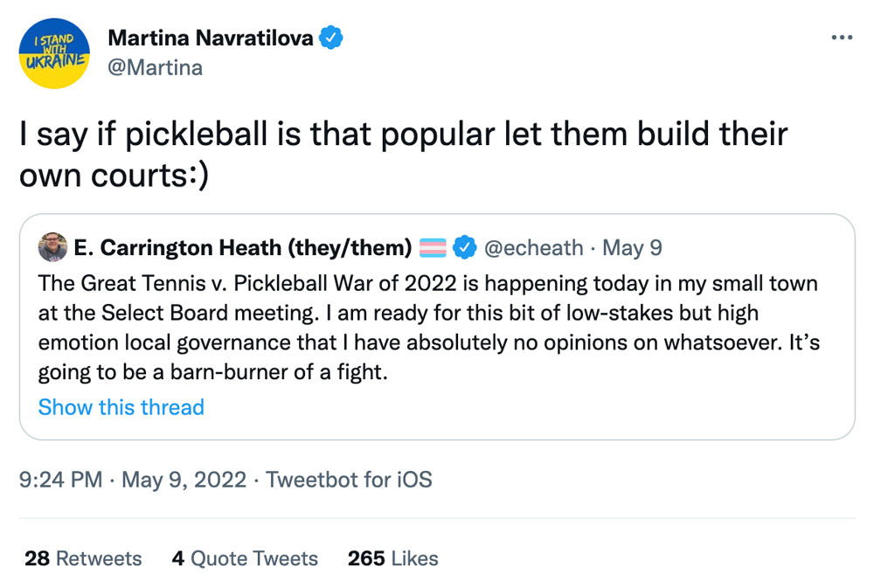Open the Tweetbot for iOS source link
This screenshot has height=588, width=874.
pyautogui.click(x=349, y=480)
